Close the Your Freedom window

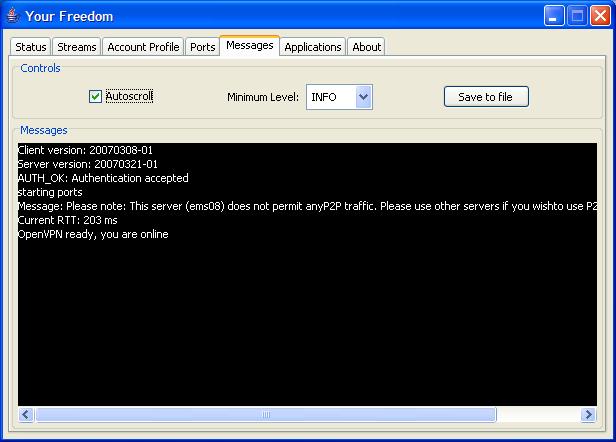[600, 16]
